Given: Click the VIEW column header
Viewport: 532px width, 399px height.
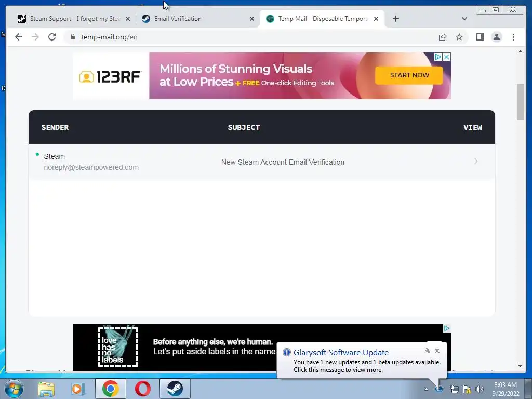Looking at the screenshot, I should click(473, 127).
